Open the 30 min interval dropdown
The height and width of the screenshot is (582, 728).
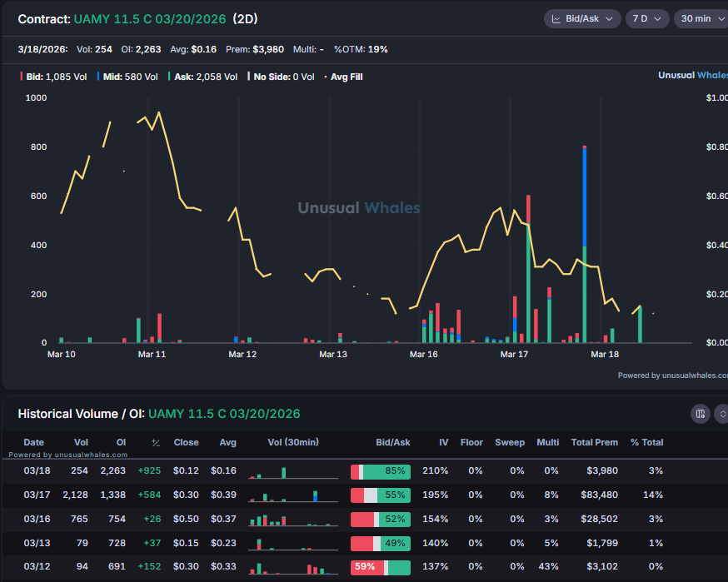(x=702, y=19)
